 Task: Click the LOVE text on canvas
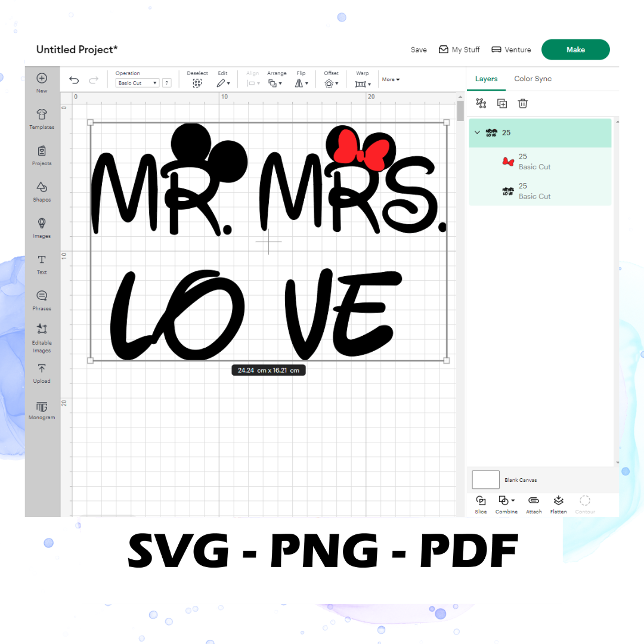click(256, 315)
